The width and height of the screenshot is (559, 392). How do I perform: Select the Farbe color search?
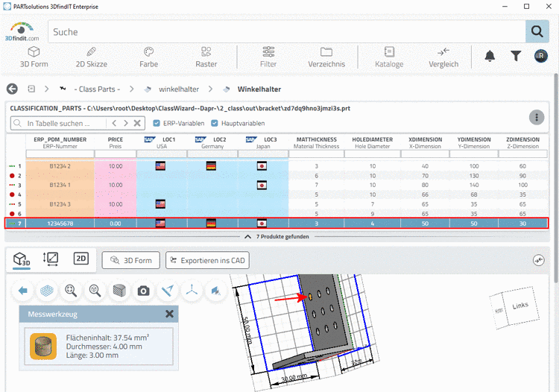pos(148,57)
